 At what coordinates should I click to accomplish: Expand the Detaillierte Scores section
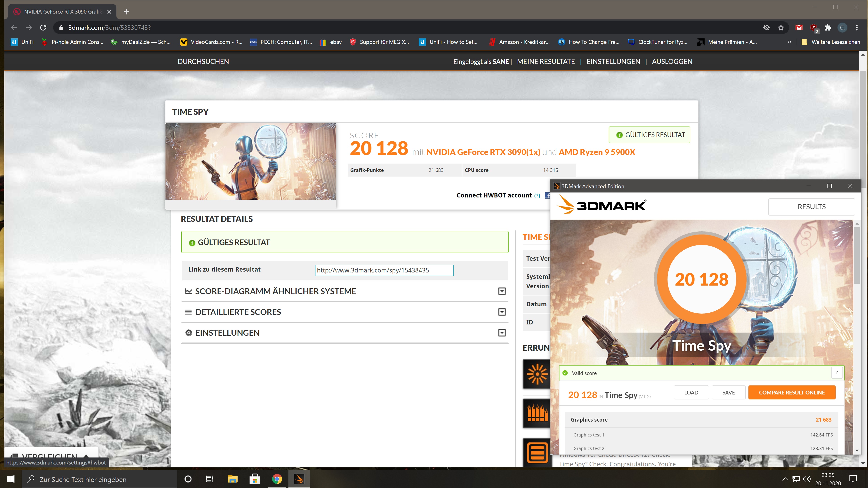pyautogui.click(x=502, y=312)
